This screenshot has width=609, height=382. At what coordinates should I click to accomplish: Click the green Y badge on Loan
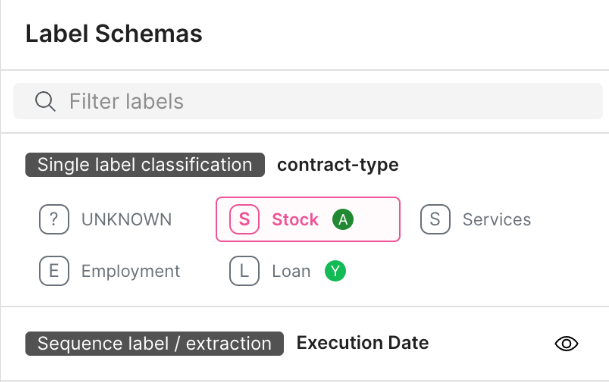point(335,271)
